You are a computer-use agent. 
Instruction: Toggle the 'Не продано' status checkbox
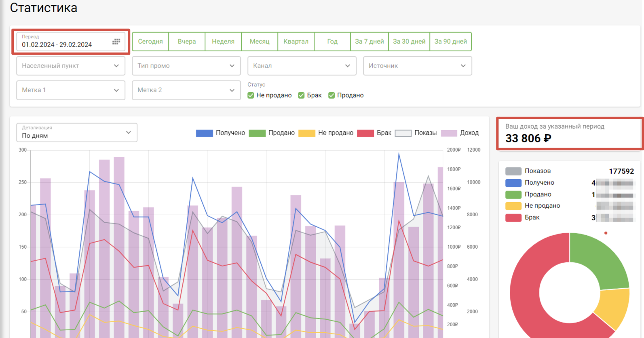251,95
